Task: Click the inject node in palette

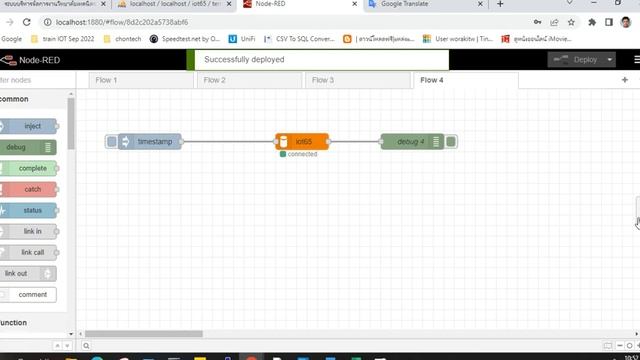Action: click(x=29, y=126)
